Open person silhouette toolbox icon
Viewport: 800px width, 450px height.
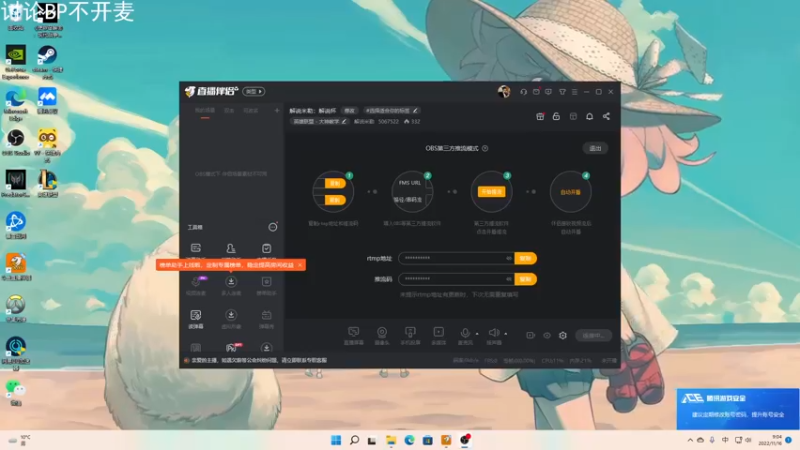[231, 248]
